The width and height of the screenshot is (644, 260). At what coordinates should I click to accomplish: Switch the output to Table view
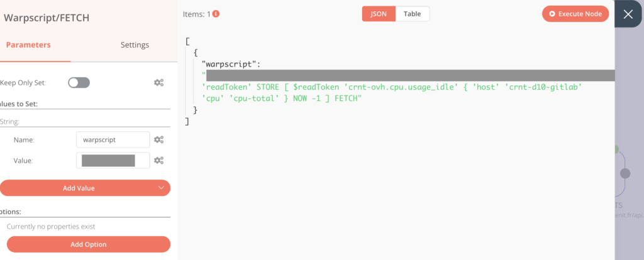412,14
